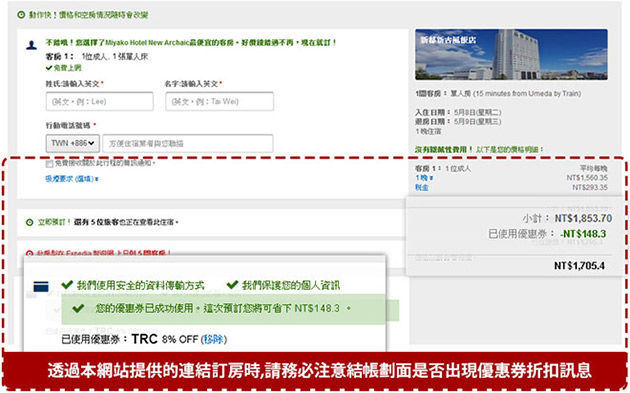Click the 移除 link to remove coupon
Viewport: 630px width, 393px height.
click(214, 340)
